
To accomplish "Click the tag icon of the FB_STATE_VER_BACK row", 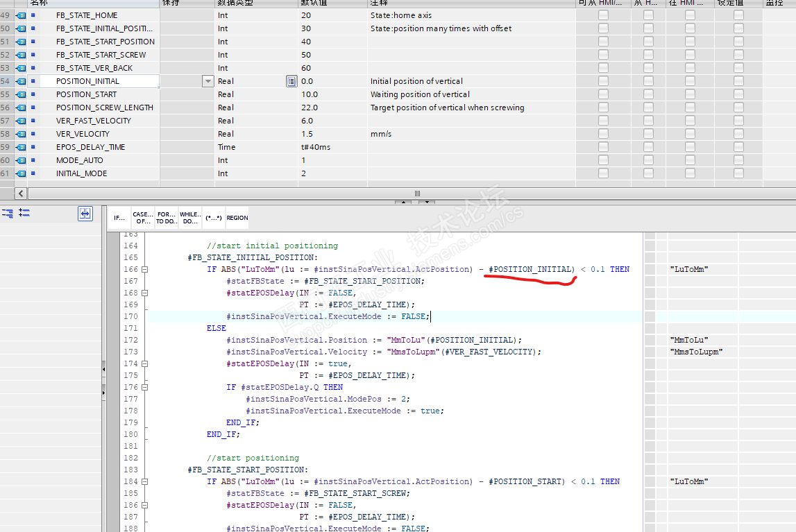I will (x=21, y=68).
